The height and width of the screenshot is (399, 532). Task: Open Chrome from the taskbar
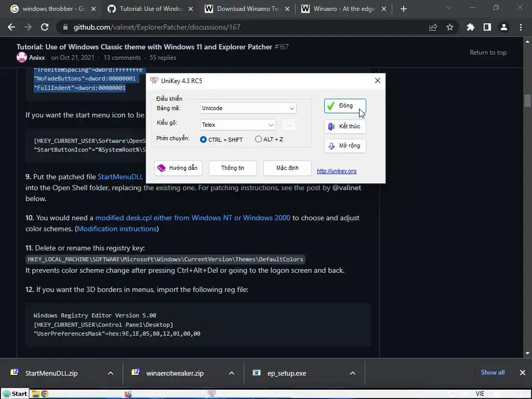(45, 394)
